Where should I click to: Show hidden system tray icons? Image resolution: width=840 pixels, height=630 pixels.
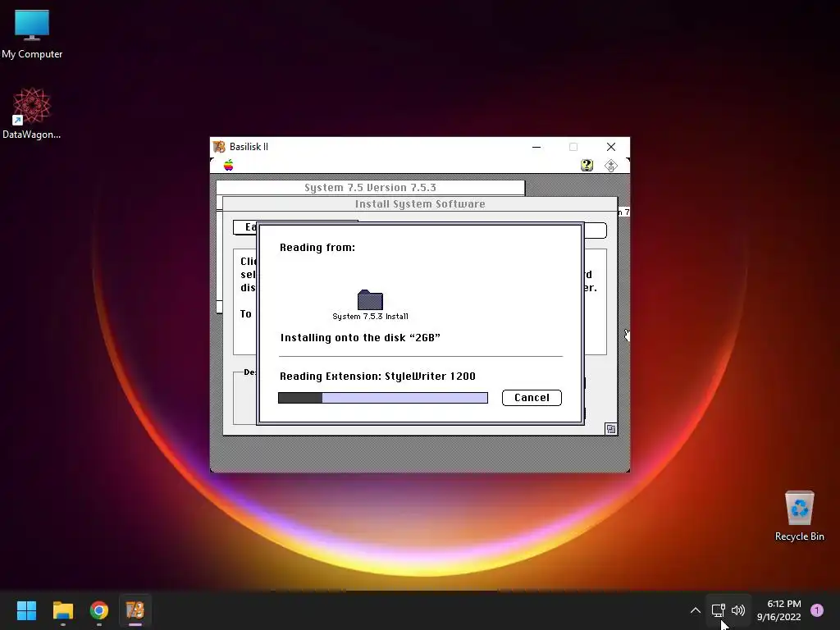[x=696, y=610]
